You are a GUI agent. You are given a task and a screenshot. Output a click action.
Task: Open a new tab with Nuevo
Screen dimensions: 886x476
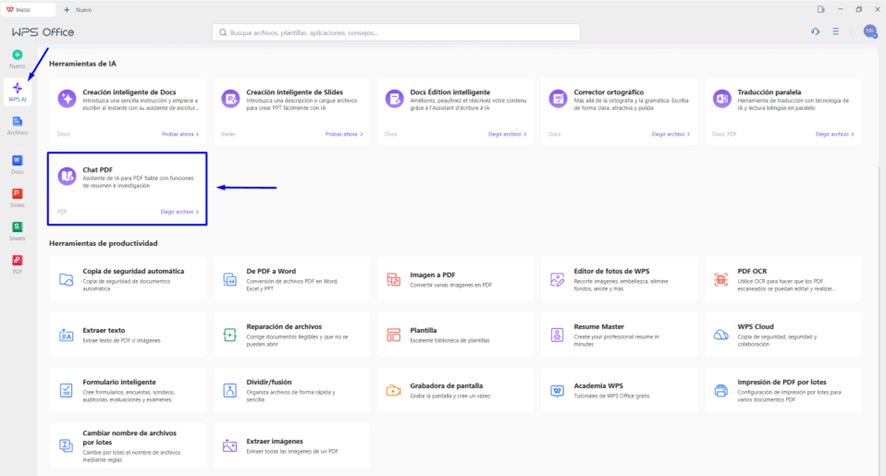[78, 10]
